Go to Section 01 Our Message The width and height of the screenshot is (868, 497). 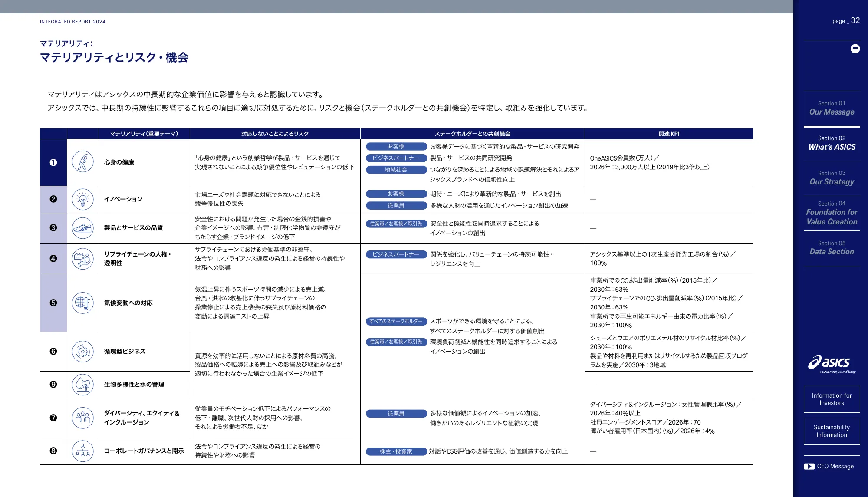pos(832,108)
